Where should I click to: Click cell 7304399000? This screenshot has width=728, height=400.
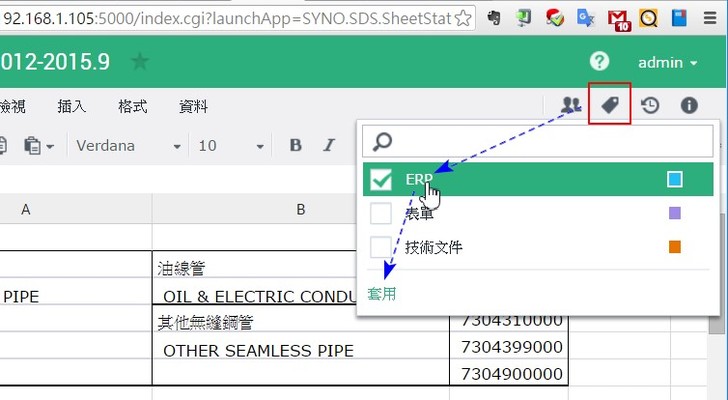tap(509, 346)
